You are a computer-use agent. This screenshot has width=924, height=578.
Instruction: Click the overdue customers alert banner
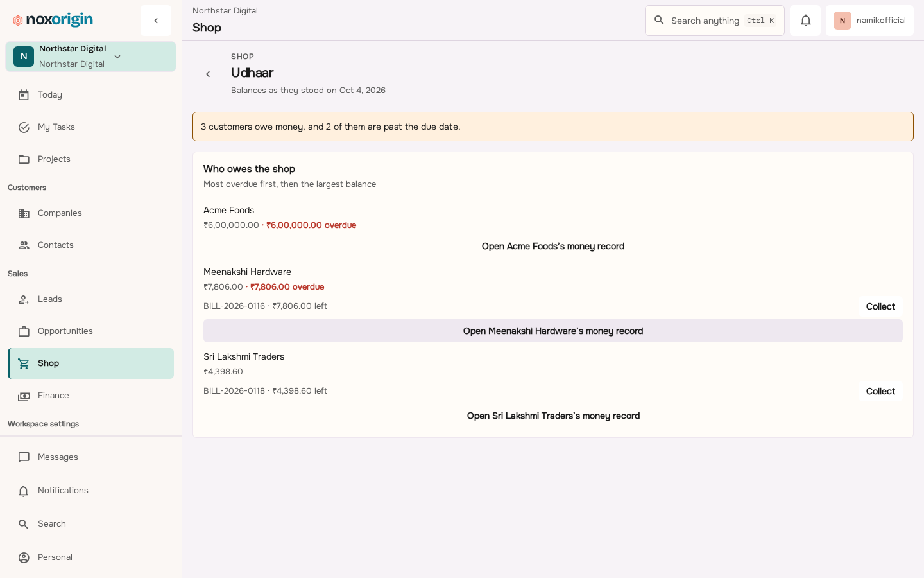tap(553, 127)
